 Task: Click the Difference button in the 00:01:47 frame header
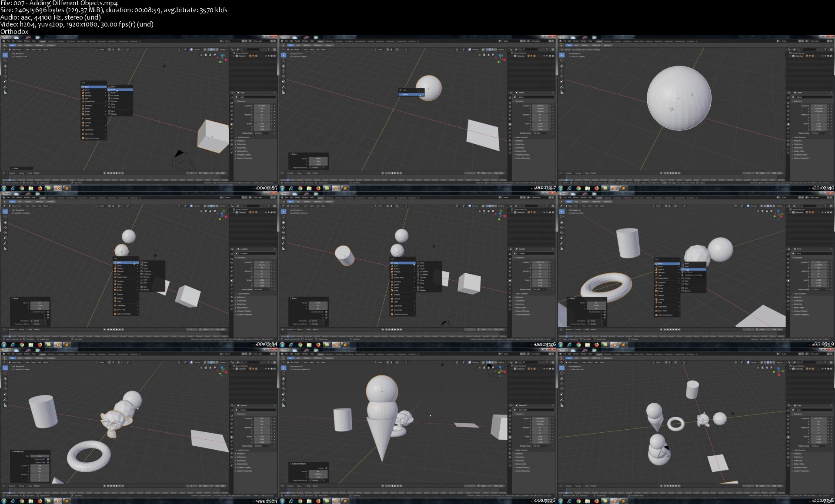pyautogui.click(x=318, y=45)
